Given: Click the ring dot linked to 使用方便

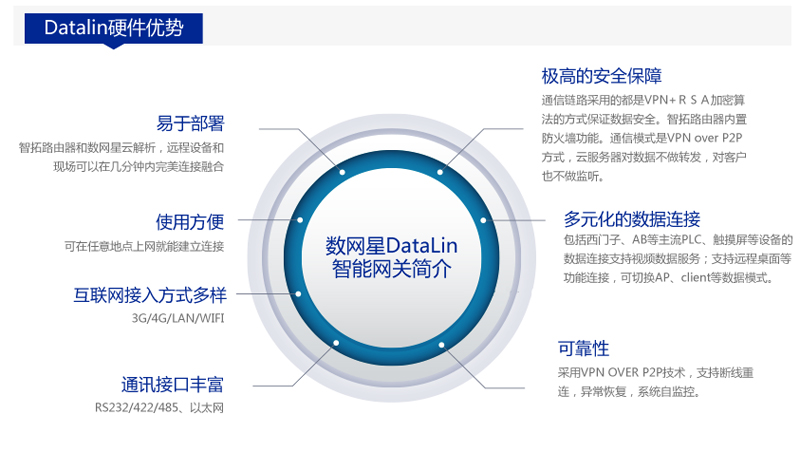Looking at the screenshot, I should coord(300,220).
